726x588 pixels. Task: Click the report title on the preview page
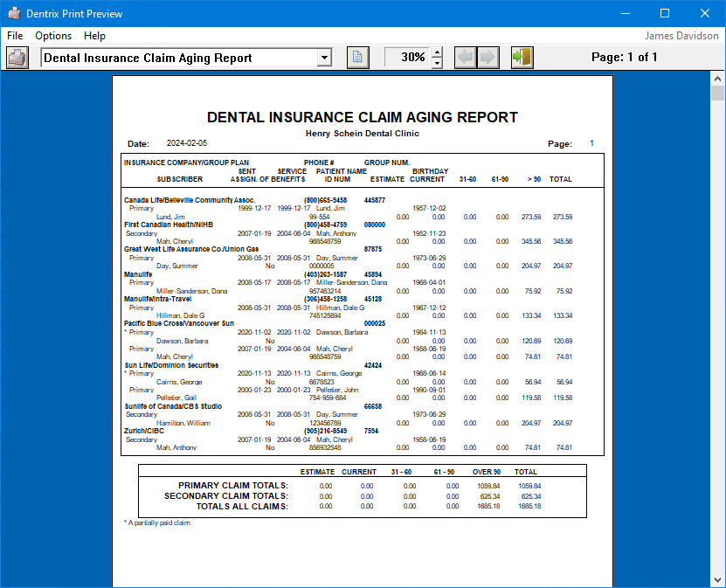point(362,117)
